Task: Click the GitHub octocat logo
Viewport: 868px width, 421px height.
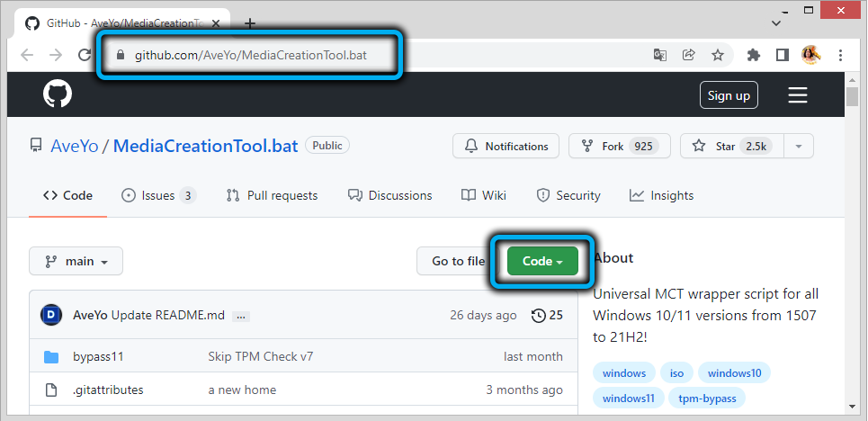Action: coord(58,94)
